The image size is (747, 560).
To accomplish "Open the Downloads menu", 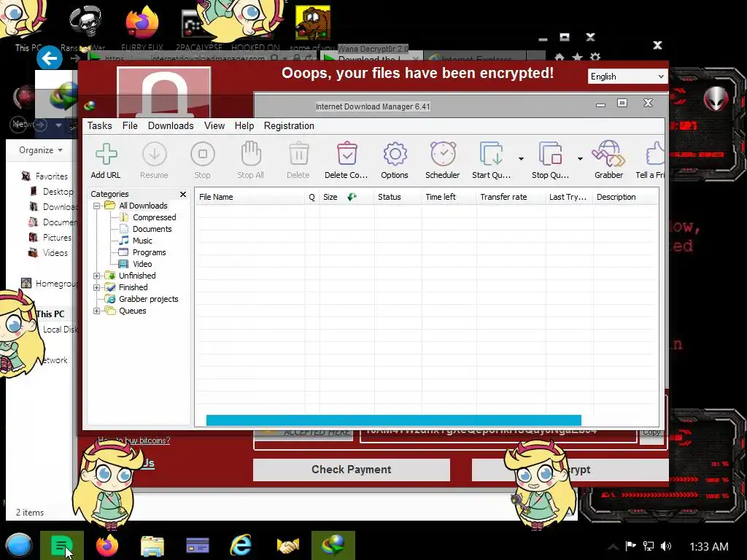I will 171,125.
